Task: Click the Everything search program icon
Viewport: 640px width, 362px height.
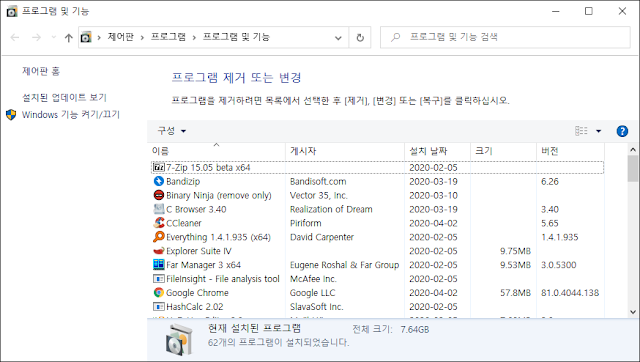Action: (x=158, y=237)
